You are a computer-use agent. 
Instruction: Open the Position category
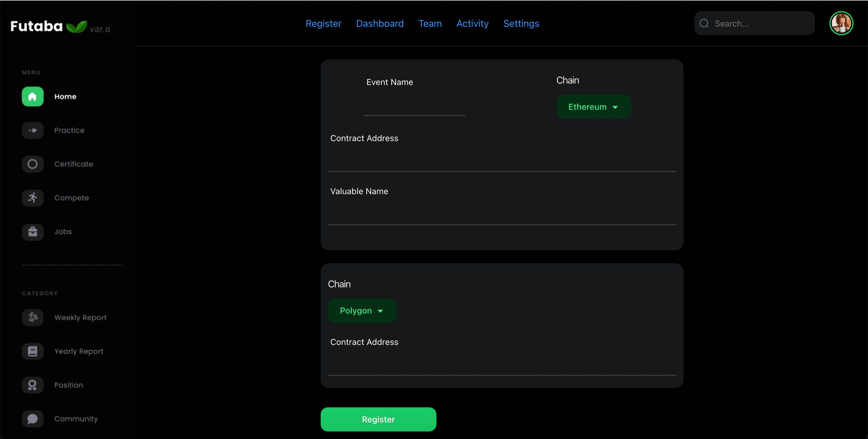69,385
